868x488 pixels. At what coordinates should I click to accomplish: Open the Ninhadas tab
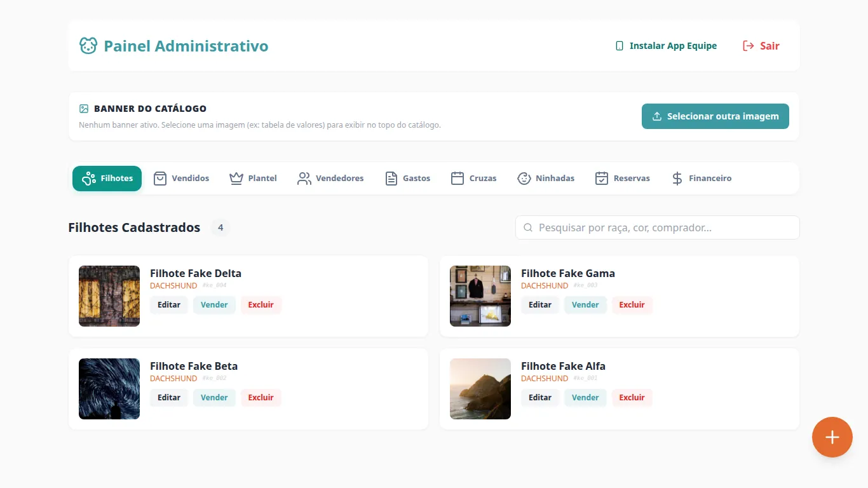[546, 179]
